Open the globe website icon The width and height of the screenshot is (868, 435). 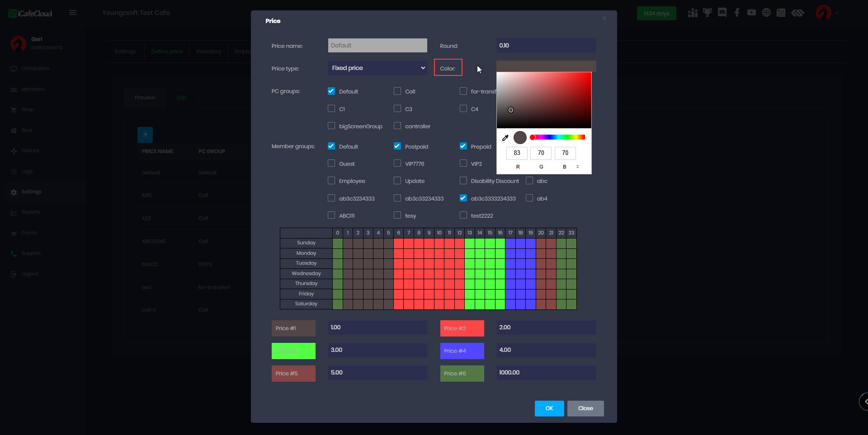coord(766,13)
